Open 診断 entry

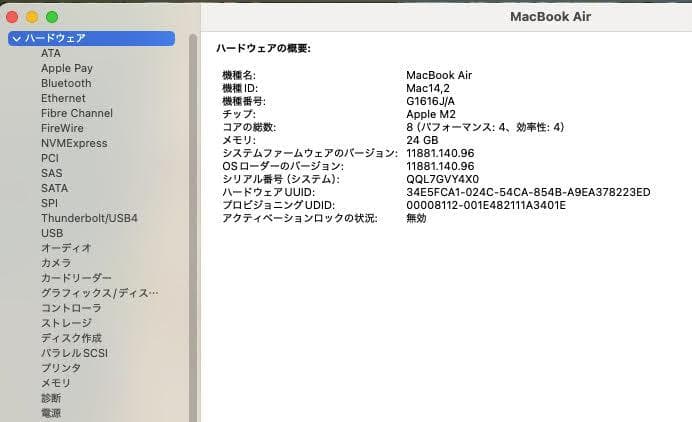click(x=51, y=398)
